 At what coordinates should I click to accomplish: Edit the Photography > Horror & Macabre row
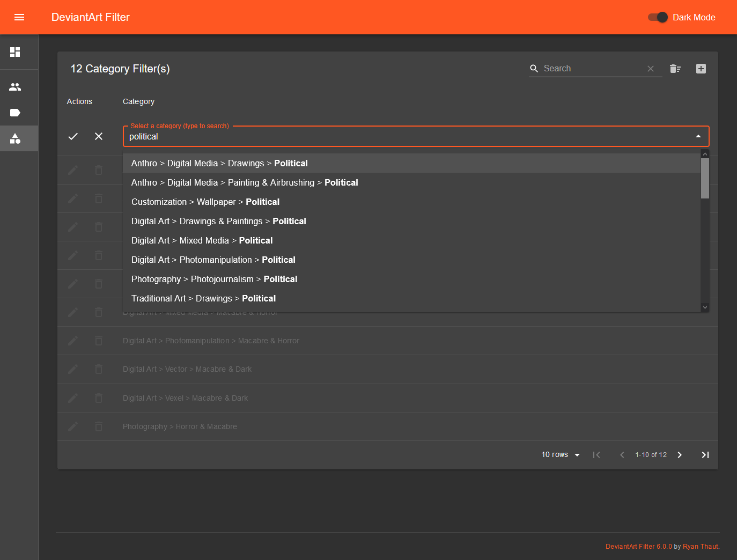point(73,426)
